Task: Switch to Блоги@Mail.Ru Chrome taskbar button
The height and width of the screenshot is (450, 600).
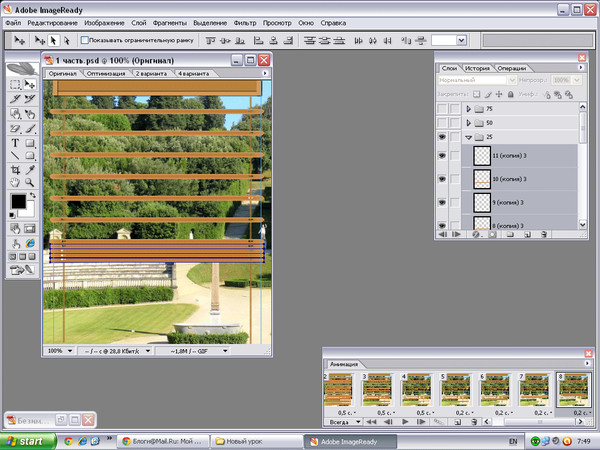Action: (x=163, y=441)
